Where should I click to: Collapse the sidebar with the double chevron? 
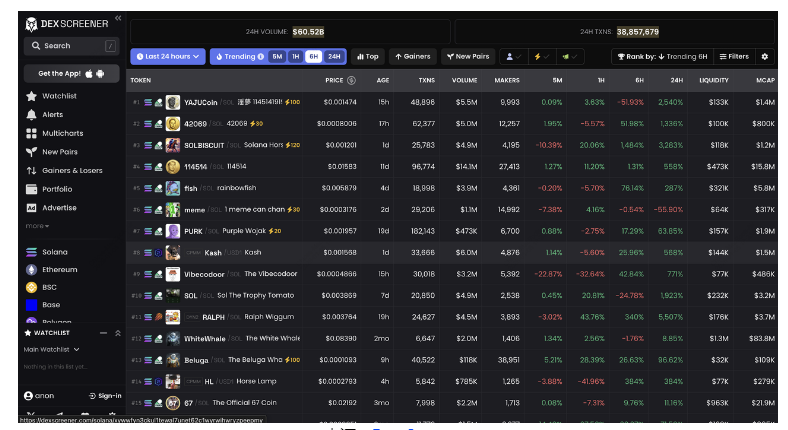pos(118,18)
